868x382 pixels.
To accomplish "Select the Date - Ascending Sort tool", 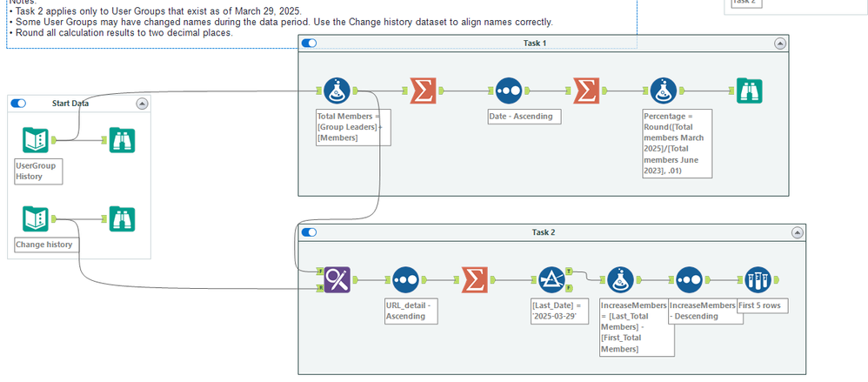I will (x=509, y=90).
